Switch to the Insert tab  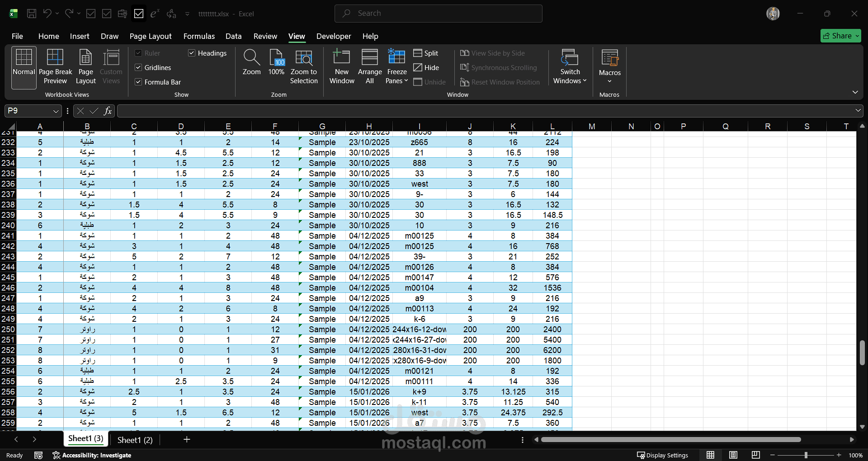[80, 36]
